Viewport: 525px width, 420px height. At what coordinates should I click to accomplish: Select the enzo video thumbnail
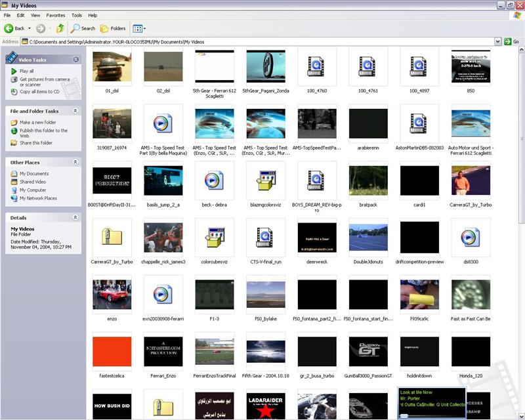click(112, 295)
